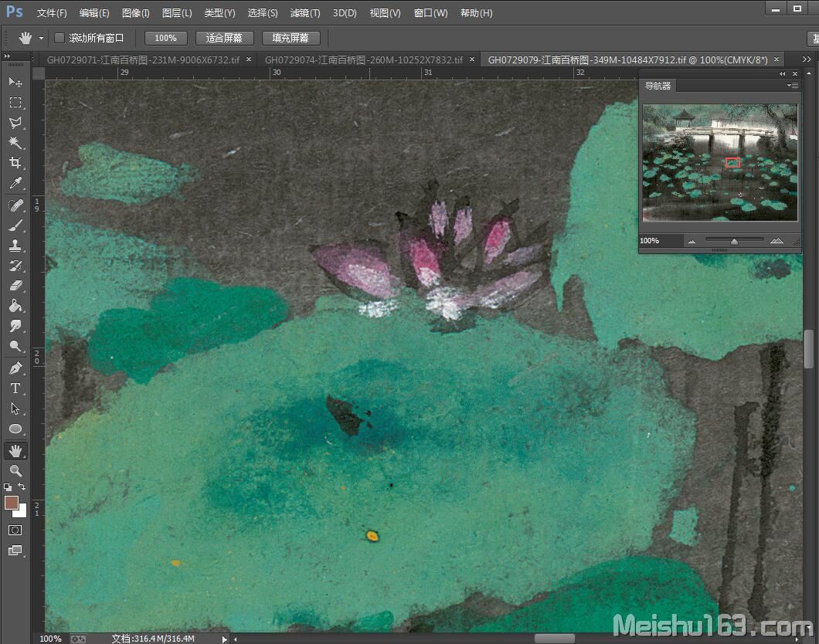The height and width of the screenshot is (644, 819).
Task: Show hidden document tabs overflow arrows
Action: click(807, 59)
